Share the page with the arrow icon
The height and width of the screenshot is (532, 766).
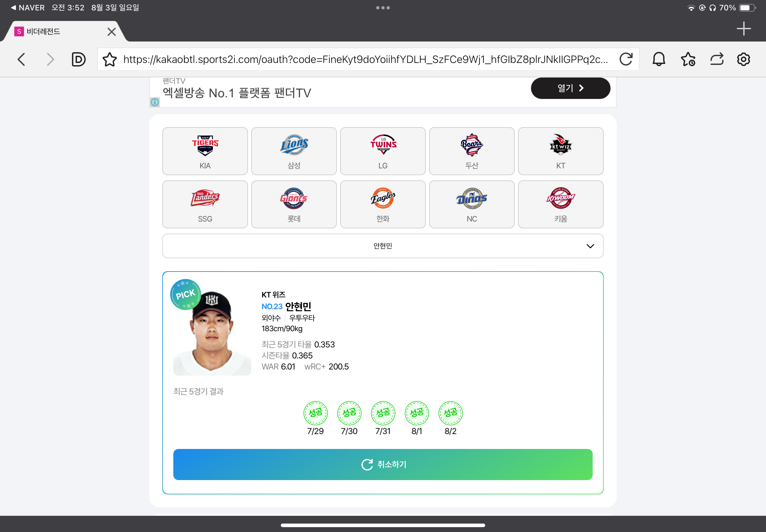click(716, 59)
